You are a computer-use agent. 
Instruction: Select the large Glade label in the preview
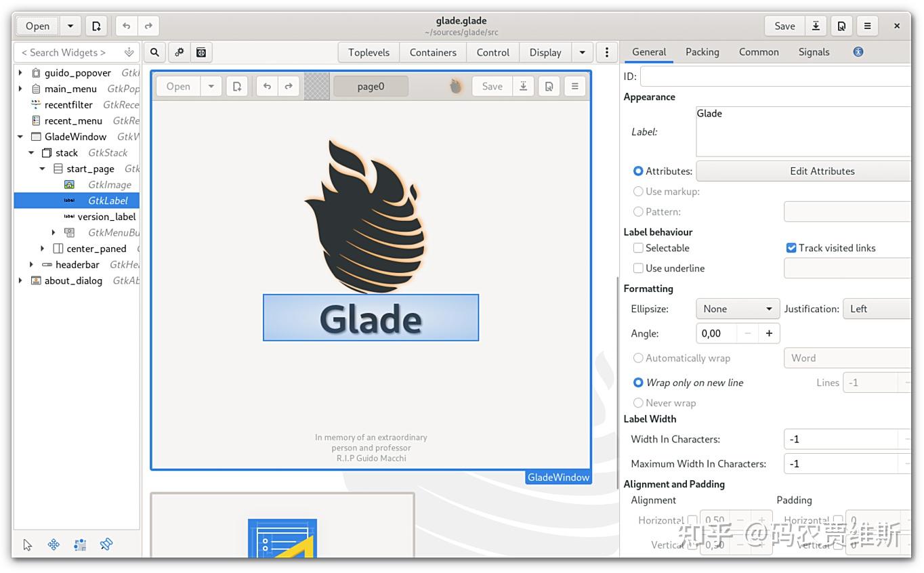click(371, 318)
